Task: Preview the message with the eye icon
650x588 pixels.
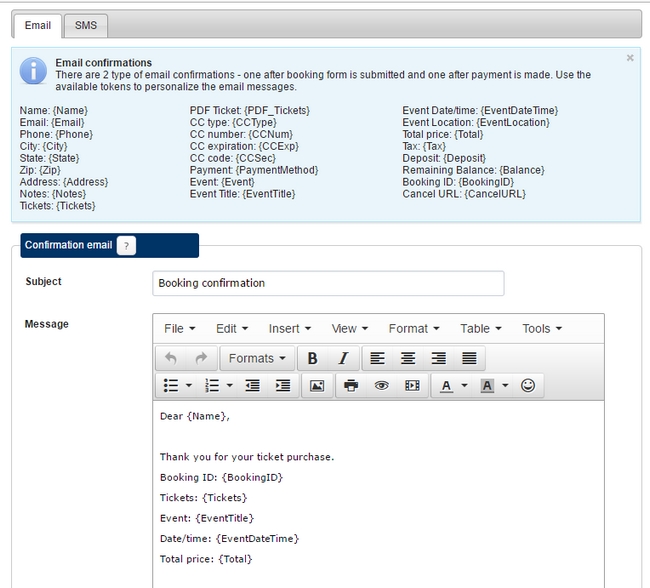Action: [381, 385]
